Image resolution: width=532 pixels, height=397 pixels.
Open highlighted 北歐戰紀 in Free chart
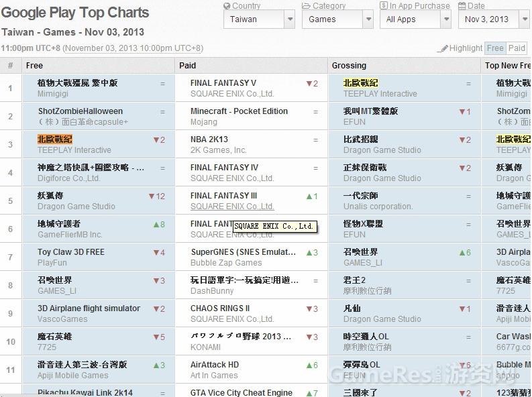(x=54, y=139)
